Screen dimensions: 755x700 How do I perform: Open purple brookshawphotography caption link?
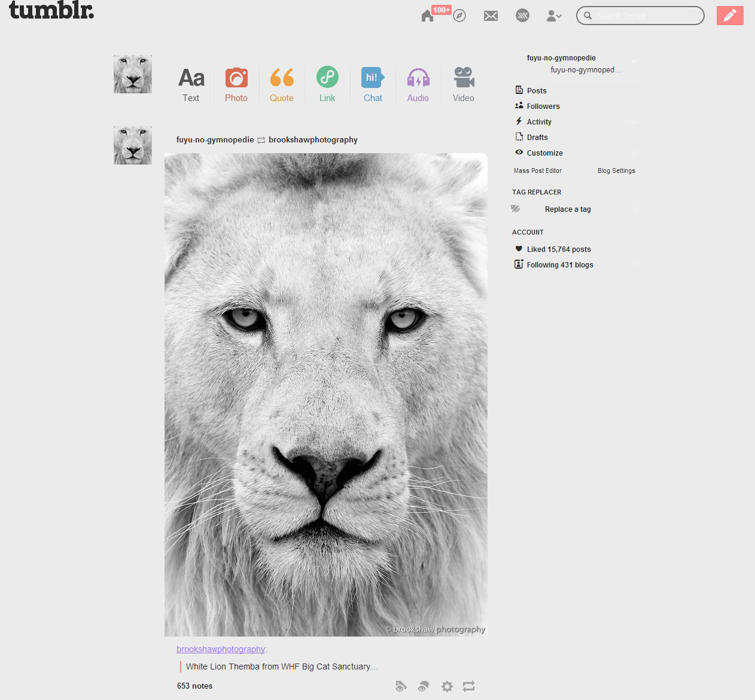click(221, 649)
